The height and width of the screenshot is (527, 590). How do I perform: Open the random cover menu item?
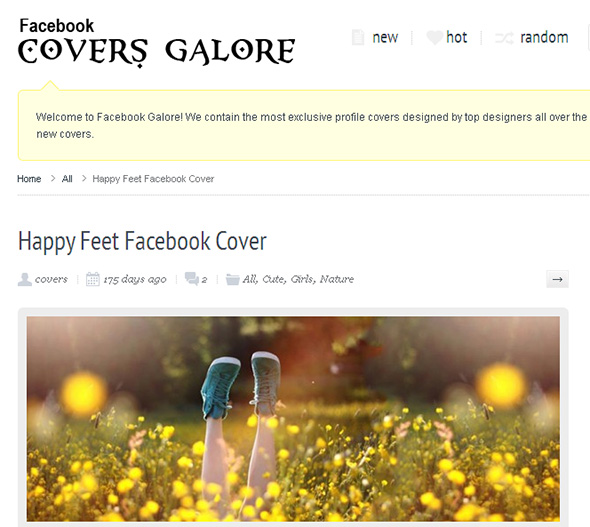click(544, 37)
